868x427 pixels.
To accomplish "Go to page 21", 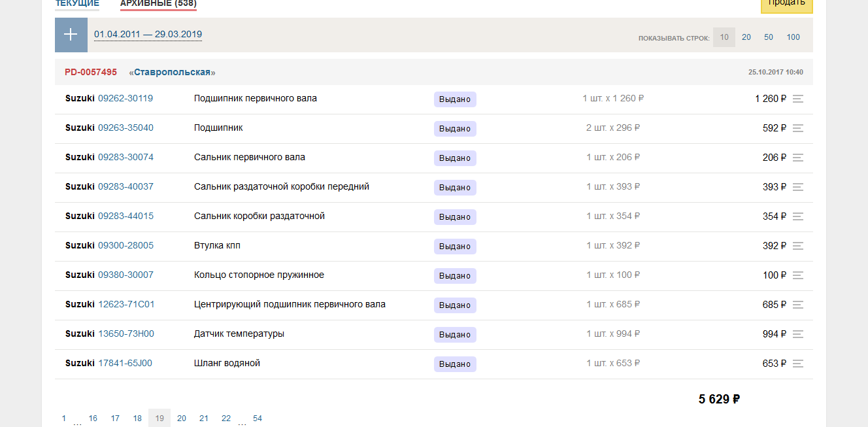I will point(204,418).
